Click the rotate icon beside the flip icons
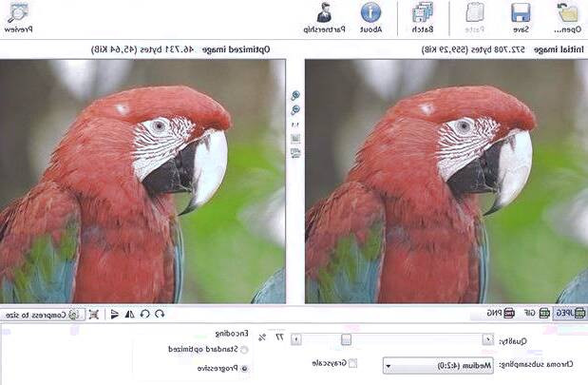Viewport: 588px width, 385px height. point(144,314)
